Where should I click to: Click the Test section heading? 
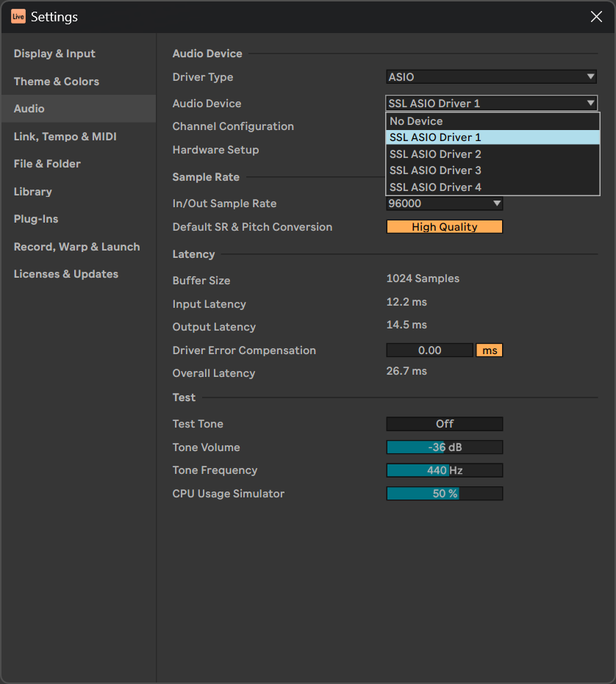[184, 397]
